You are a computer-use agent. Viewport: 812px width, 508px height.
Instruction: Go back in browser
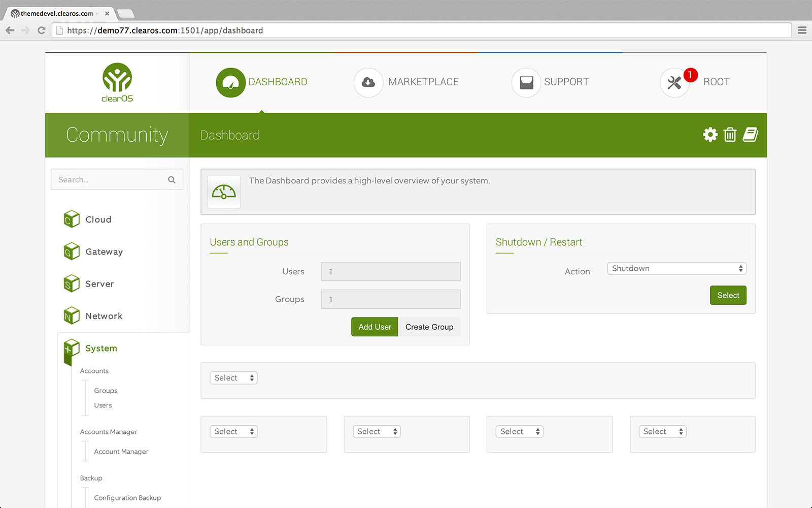[x=10, y=30]
